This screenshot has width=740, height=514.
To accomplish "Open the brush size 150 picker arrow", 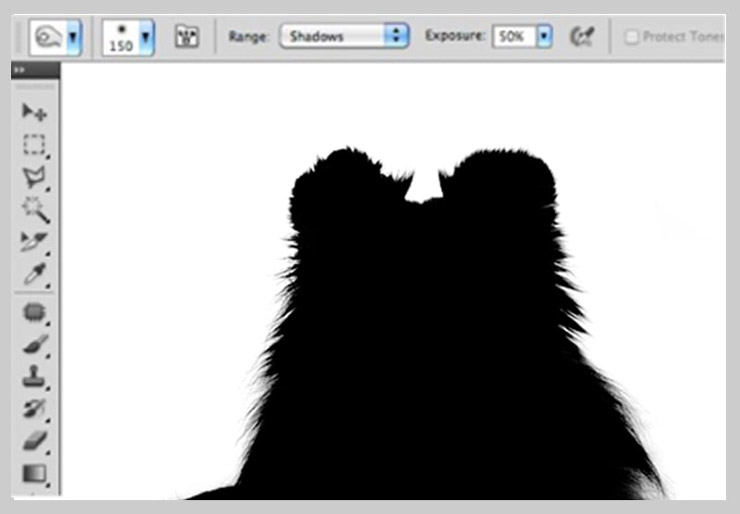I will click(x=147, y=37).
